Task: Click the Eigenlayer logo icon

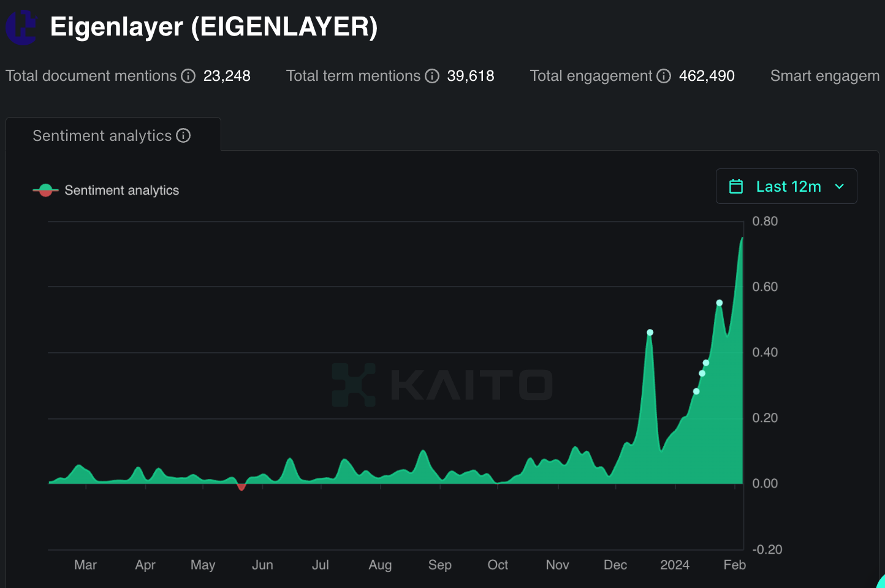Action: tap(22, 28)
